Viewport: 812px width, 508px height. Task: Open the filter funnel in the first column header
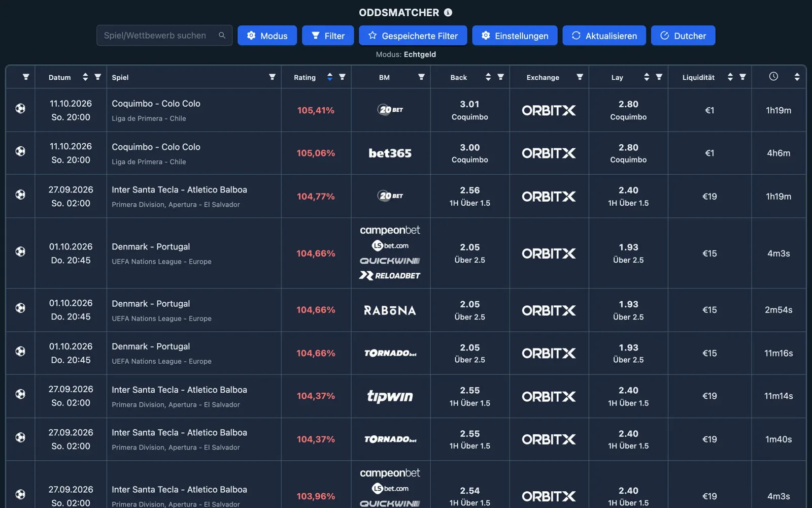26,77
